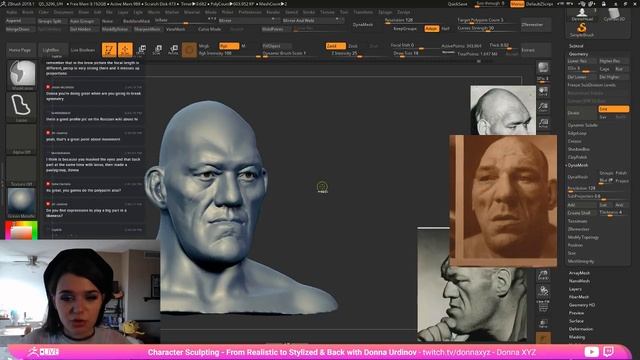Click the Scroll canvas icon
This screenshot has height=360, width=640.
pyautogui.click(x=543, y=91)
